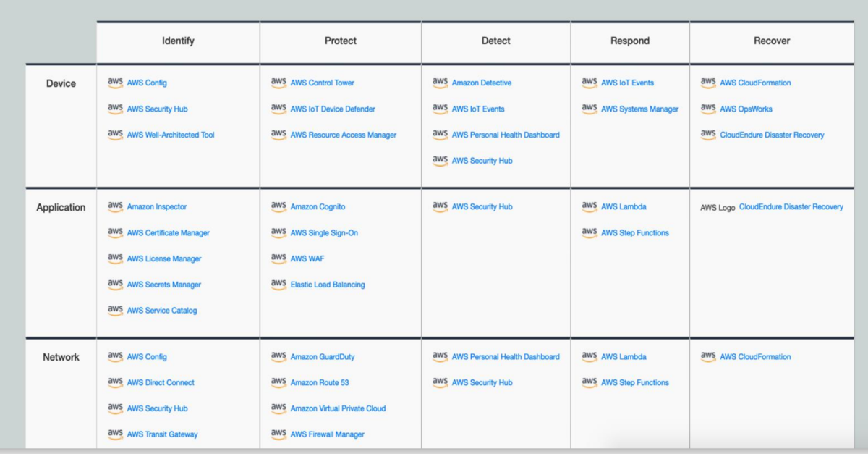Open AWS Config link in Network row

point(147,357)
